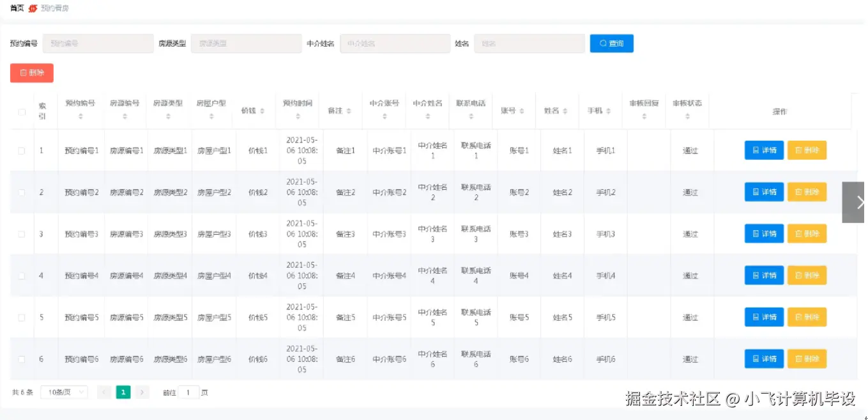Select page 1 in pagination
868x420 pixels.
123,393
